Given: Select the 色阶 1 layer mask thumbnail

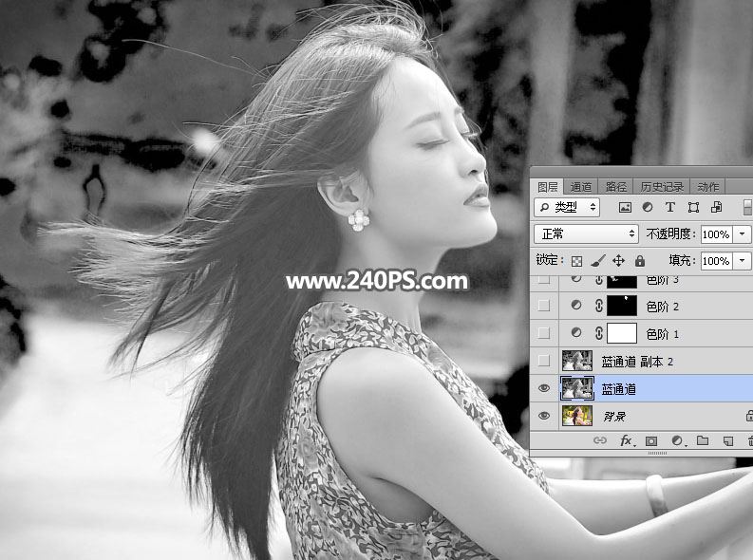Looking at the screenshot, I should tap(622, 333).
